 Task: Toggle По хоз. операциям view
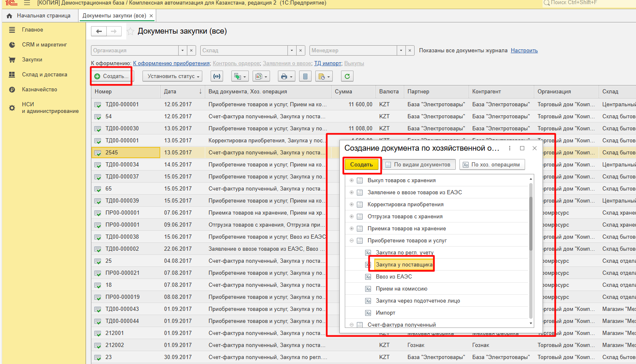click(492, 165)
